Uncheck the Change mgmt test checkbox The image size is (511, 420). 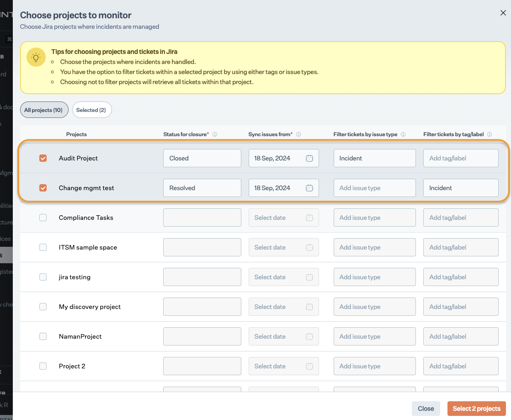[43, 188]
